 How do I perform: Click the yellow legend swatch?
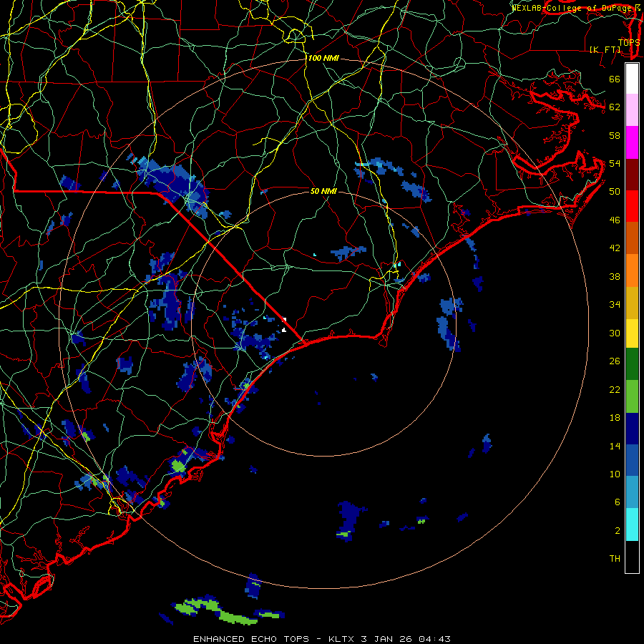click(x=632, y=333)
